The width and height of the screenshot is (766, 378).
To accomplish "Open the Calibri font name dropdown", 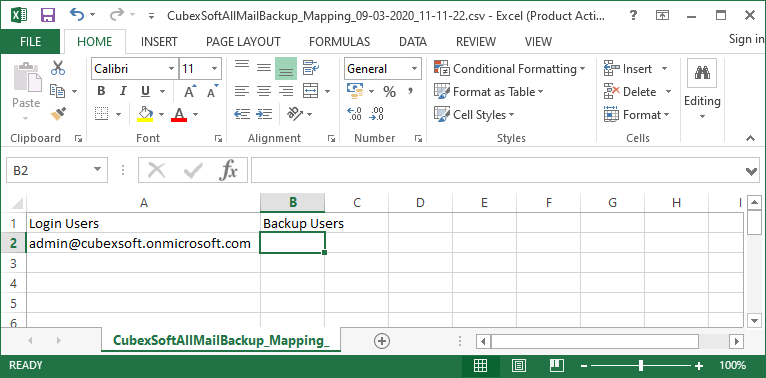I will point(171,69).
